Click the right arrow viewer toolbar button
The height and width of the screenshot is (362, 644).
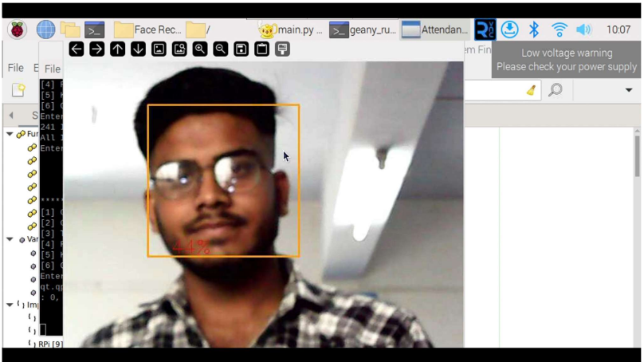pos(97,49)
